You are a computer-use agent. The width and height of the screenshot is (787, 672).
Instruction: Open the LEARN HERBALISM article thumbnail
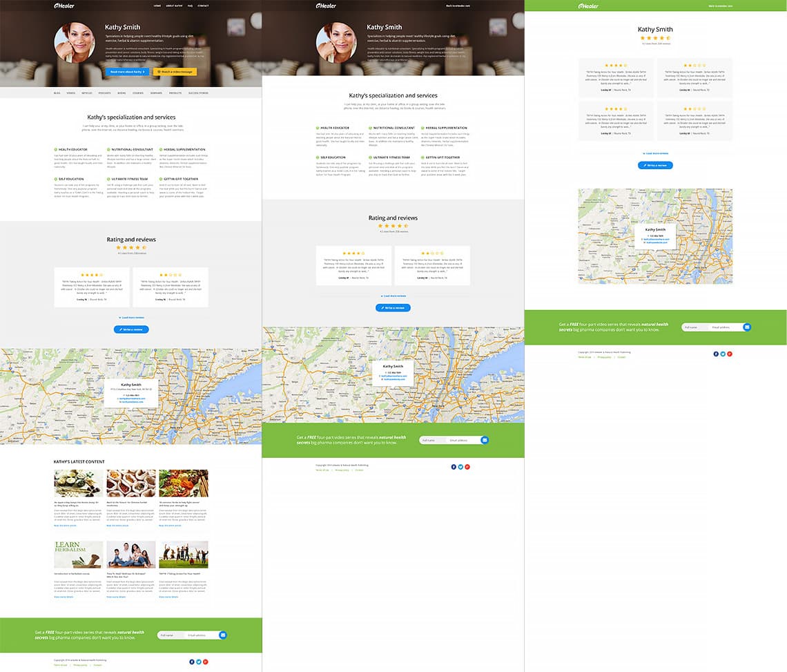[x=78, y=555]
